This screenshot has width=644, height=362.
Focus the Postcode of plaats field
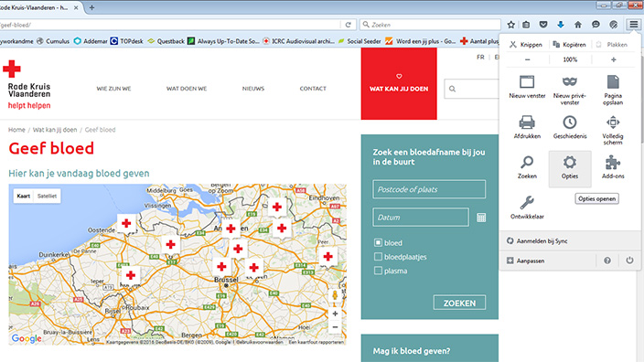click(x=429, y=189)
